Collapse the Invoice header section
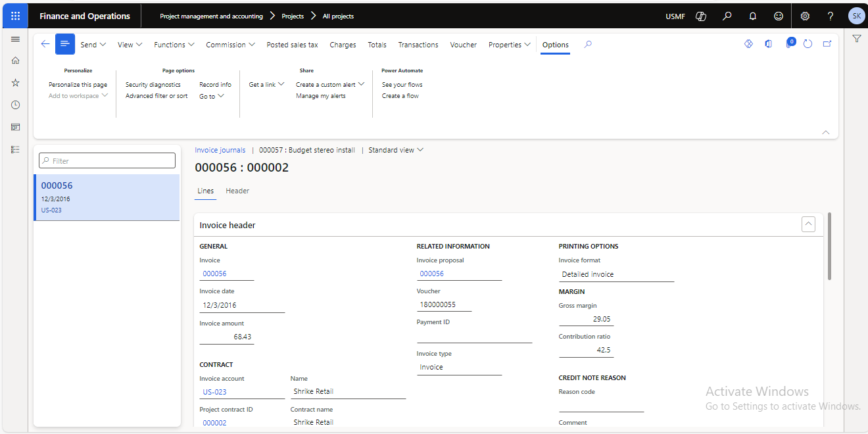Viewport: 868px width, 434px height. 808,224
